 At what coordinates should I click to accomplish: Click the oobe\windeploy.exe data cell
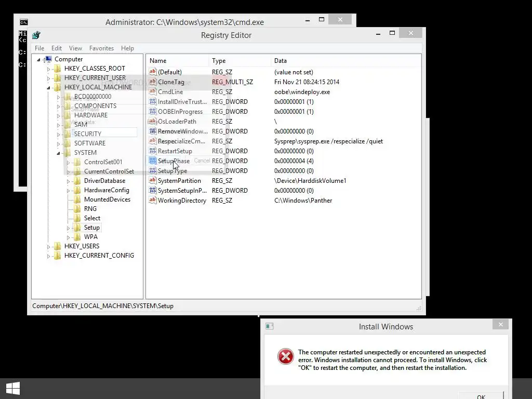click(302, 92)
